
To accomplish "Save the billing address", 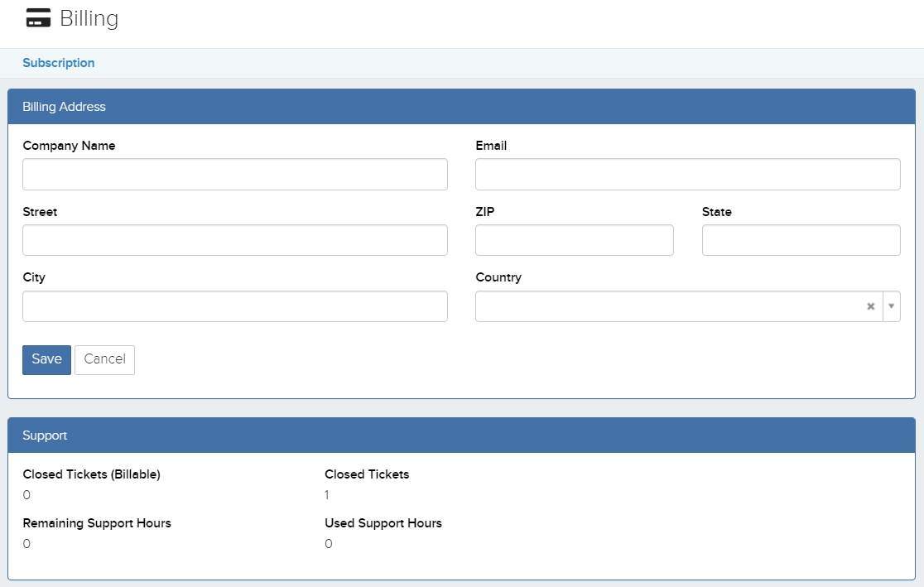I will 46,359.
